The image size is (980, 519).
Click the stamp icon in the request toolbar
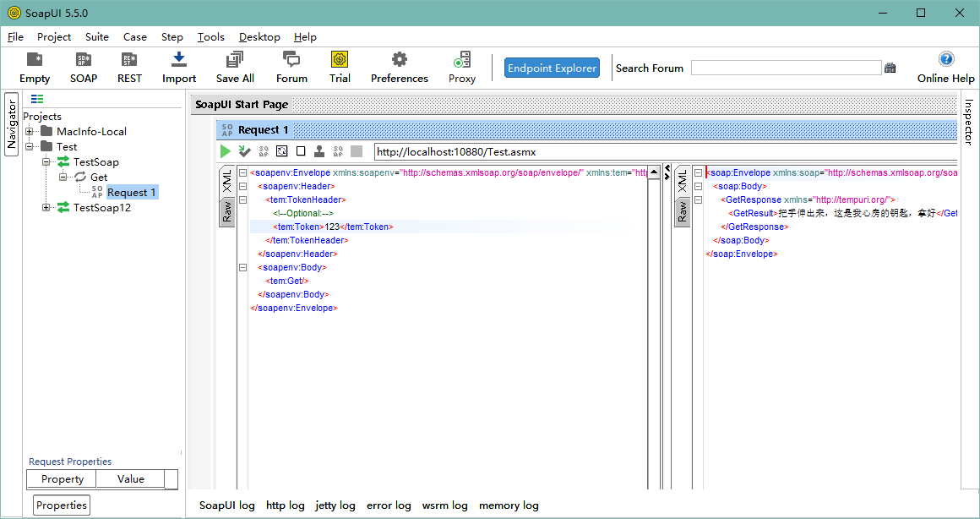[x=319, y=150]
